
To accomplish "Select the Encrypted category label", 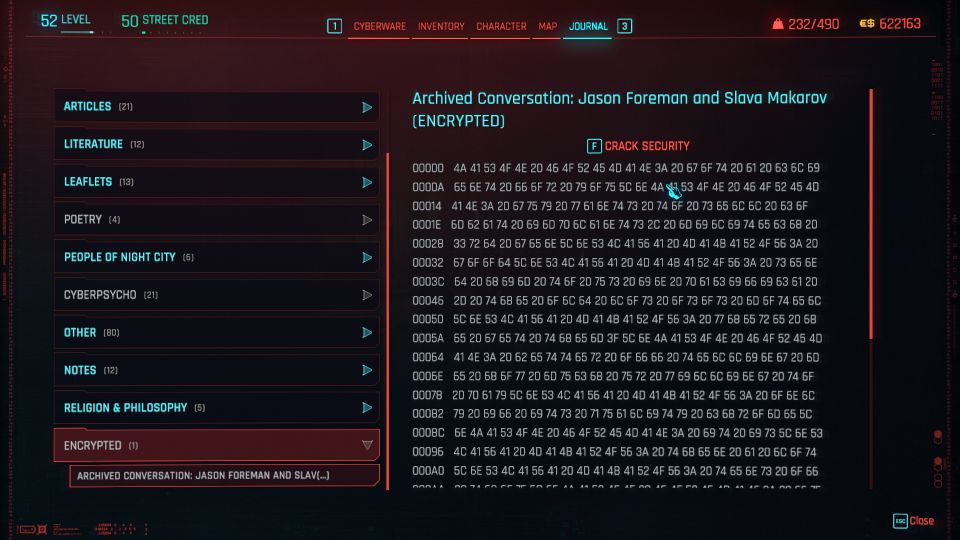I will (92, 445).
